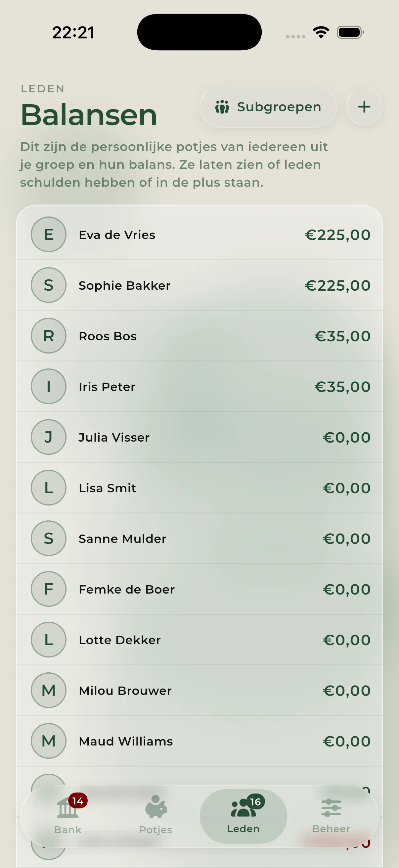The width and height of the screenshot is (399, 868).
Task: Switch to the Leden tab label
Action: [244, 829]
